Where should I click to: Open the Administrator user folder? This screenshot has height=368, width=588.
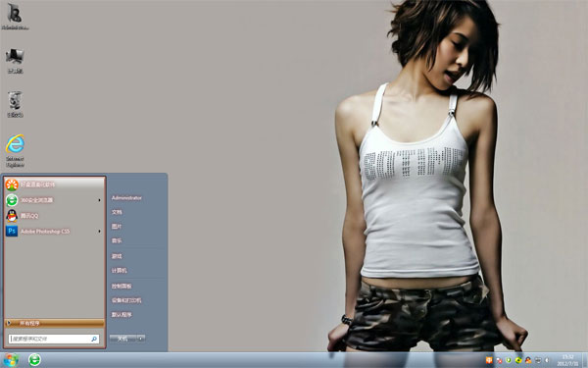(126, 198)
